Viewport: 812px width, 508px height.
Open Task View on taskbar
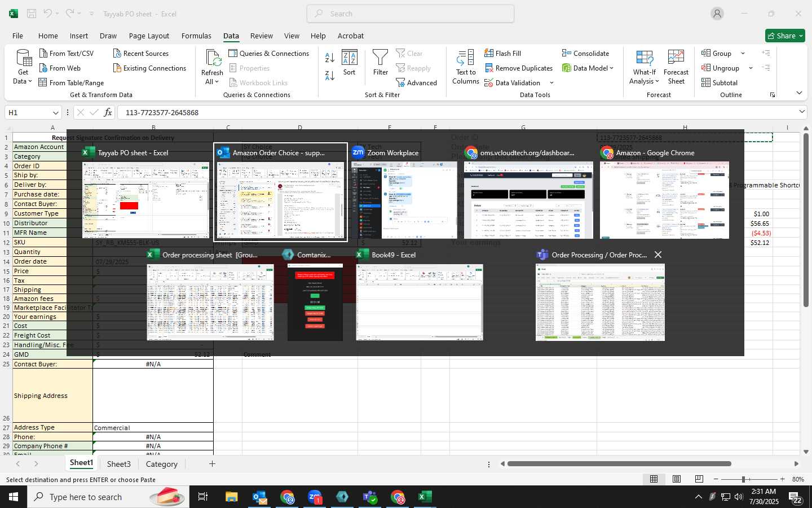pos(202,497)
